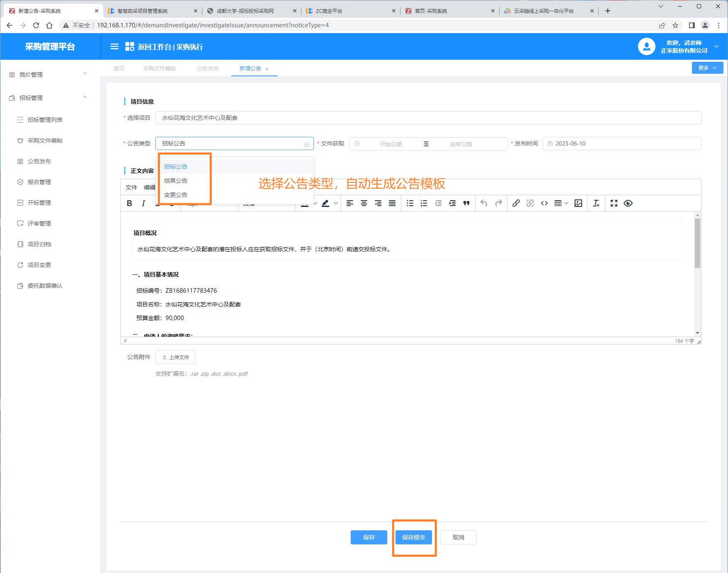Toggle the preview eye icon
Viewport: 728px width, 573px height.
[628, 203]
